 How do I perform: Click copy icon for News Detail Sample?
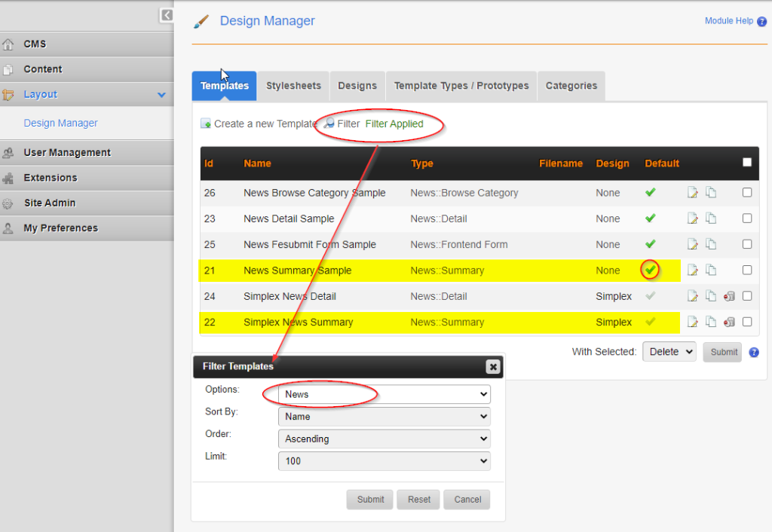[x=711, y=219]
